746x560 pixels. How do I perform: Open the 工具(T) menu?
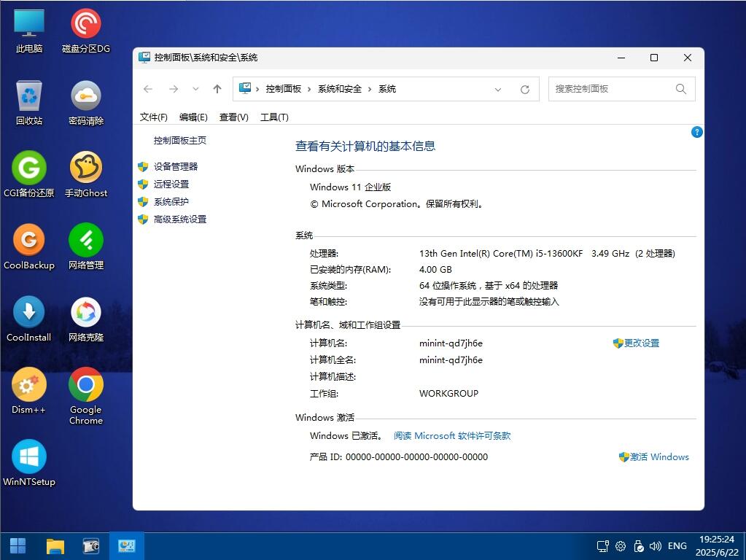[274, 117]
